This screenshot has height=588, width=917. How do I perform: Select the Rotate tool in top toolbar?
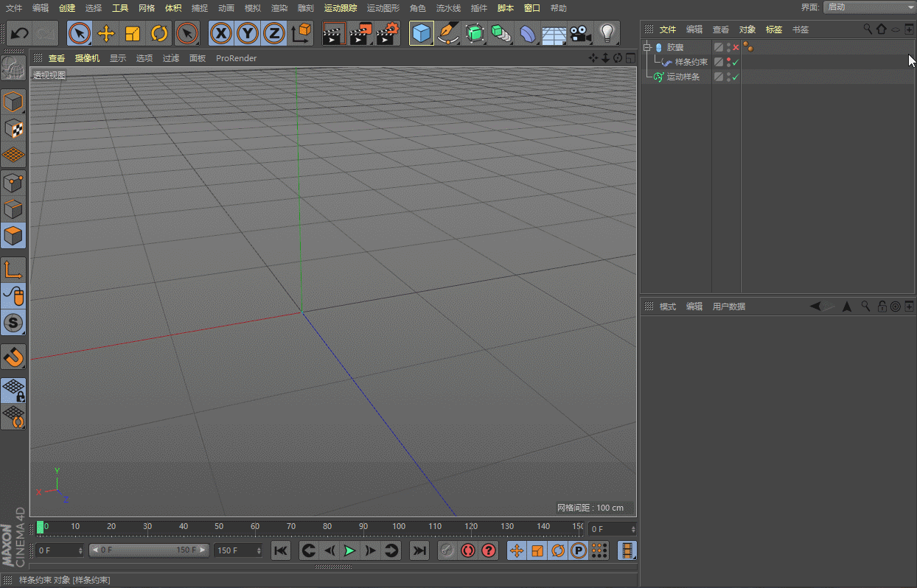[159, 33]
